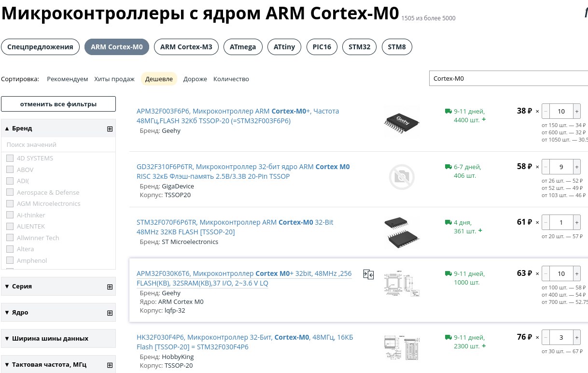Screen dimensions: 588x373
Task: Sort by Хиты продаж
Action: tap(114, 79)
